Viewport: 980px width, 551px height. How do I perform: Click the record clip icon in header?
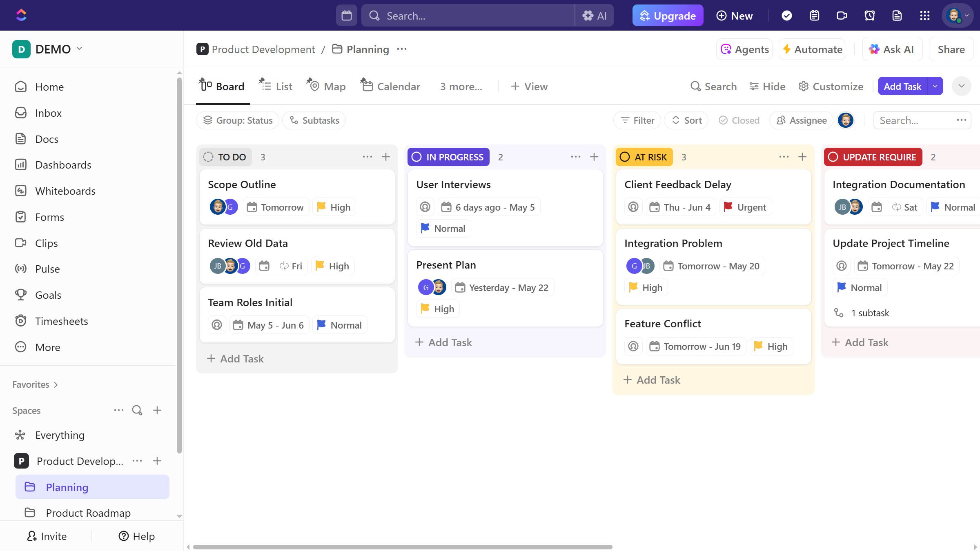click(842, 16)
